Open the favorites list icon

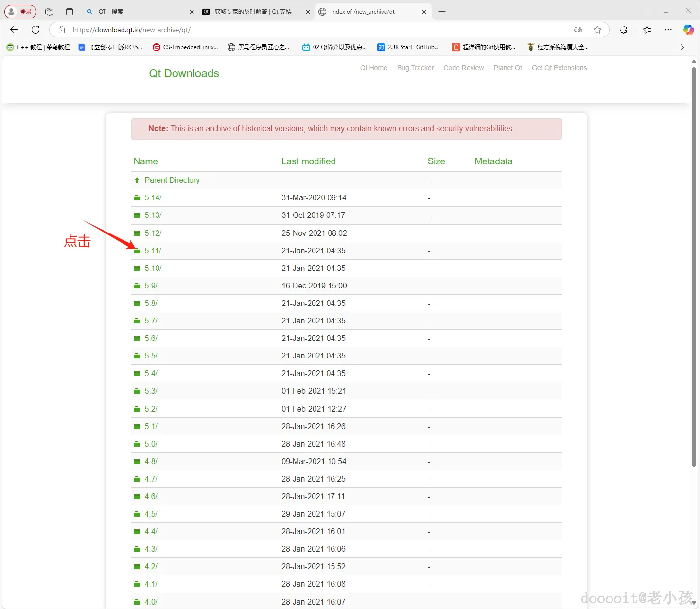click(647, 30)
